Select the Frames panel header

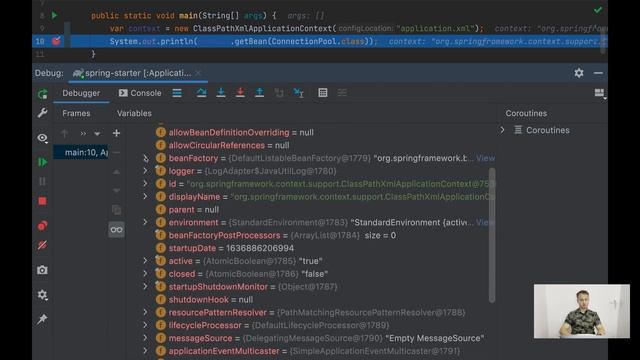(76, 113)
